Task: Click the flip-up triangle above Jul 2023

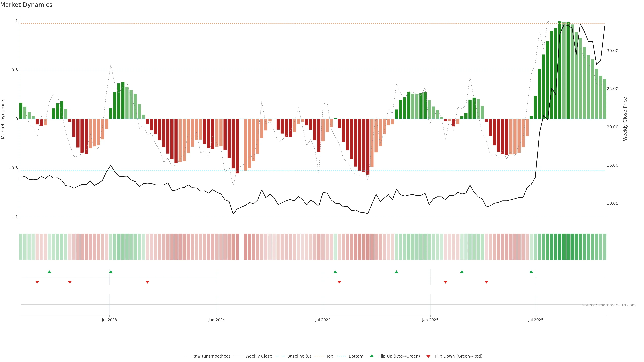Action: tap(111, 272)
